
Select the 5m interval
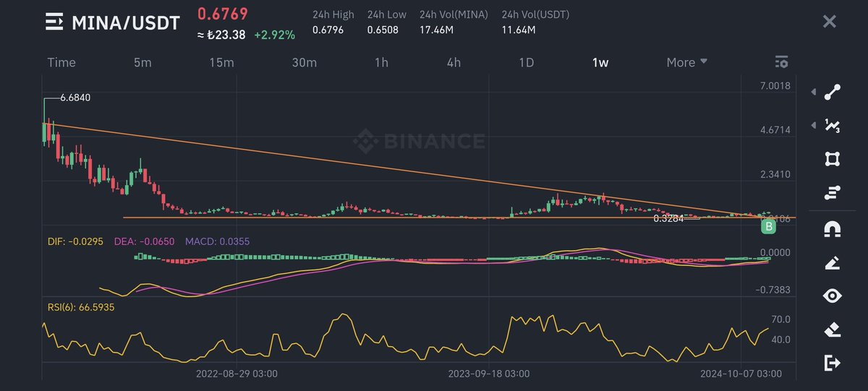pos(142,62)
